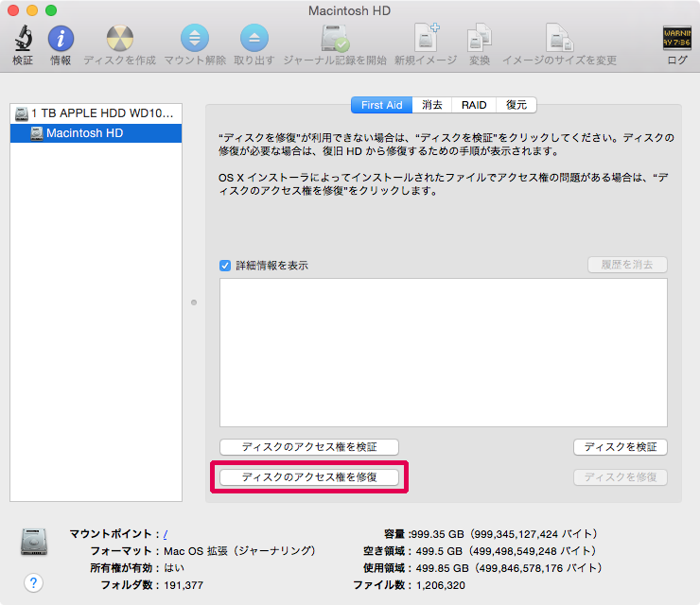Screen dimensions: 700x605
Task: Click the Macintosh HD window title
Action: (x=350, y=10)
